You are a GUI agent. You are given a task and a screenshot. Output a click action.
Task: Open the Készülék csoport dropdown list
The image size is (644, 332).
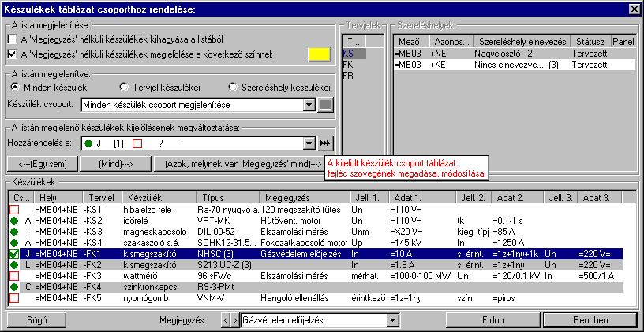click(x=309, y=104)
